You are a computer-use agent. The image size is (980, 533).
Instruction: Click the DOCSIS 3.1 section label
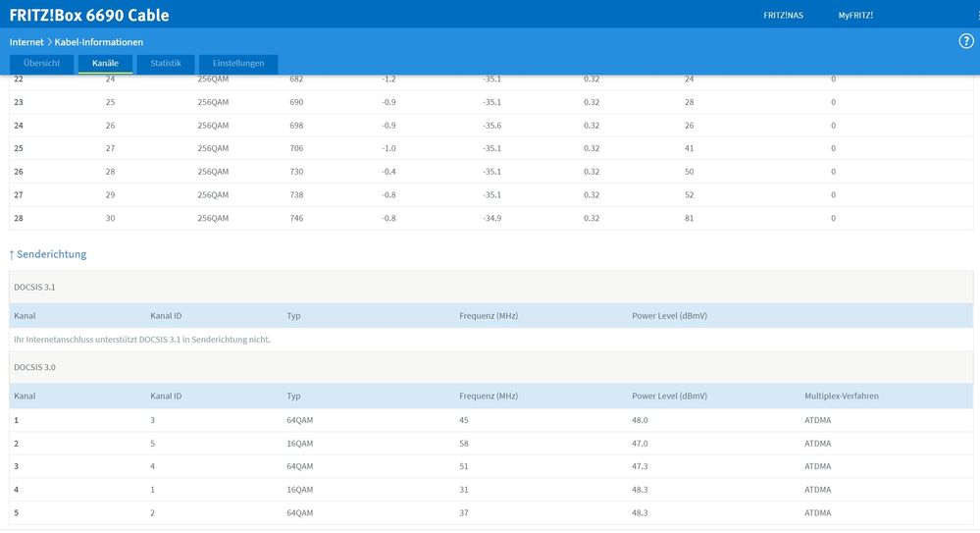34,288
